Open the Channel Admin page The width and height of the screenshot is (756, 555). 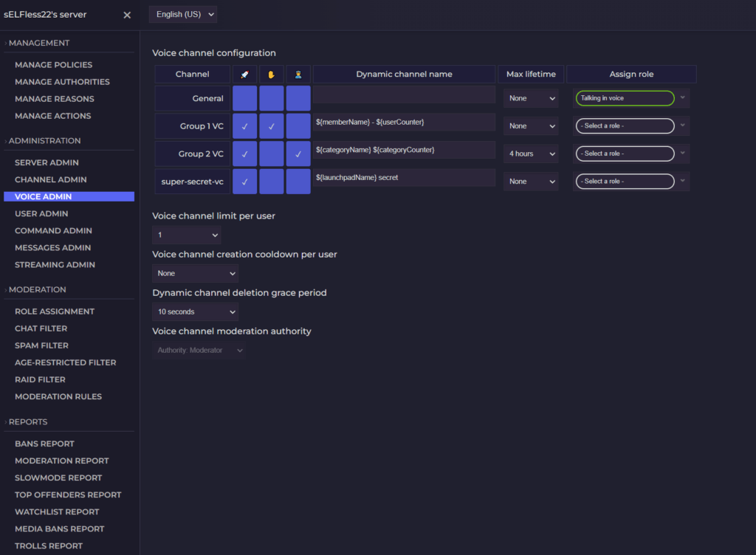(x=51, y=179)
